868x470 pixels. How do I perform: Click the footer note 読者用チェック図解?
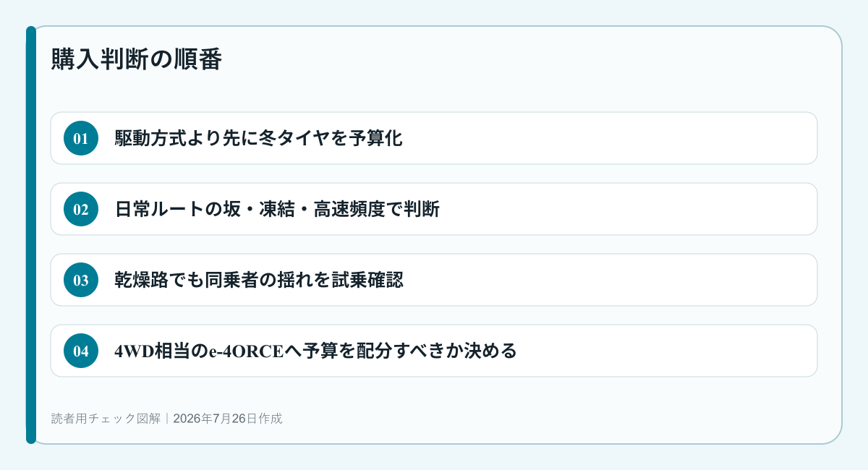point(106,418)
